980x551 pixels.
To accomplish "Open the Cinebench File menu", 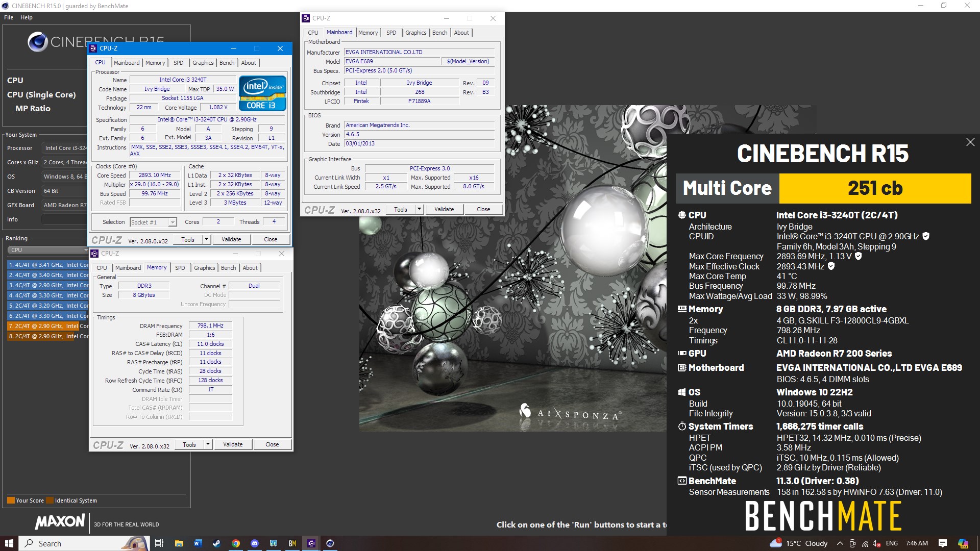I will point(9,17).
